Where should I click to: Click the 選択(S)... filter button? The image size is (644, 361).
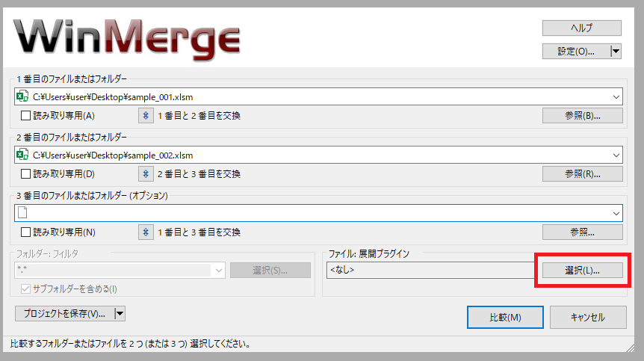point(270,271)
